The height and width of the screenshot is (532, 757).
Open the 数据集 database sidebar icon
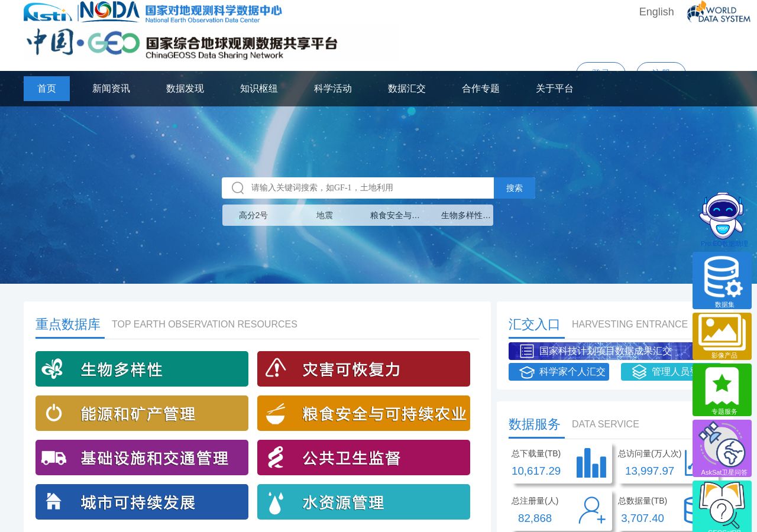[722, 280]
